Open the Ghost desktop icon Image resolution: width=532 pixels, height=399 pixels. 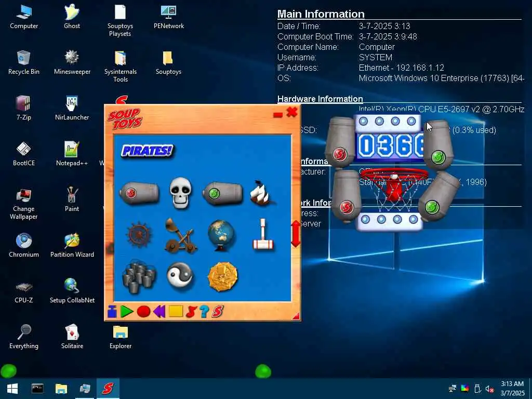(72, 17)
